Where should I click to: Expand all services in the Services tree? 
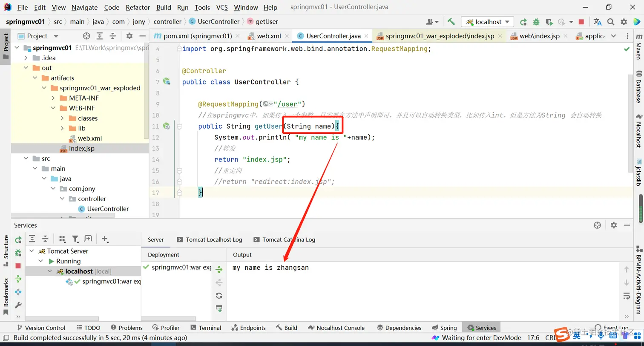(32, 239)
